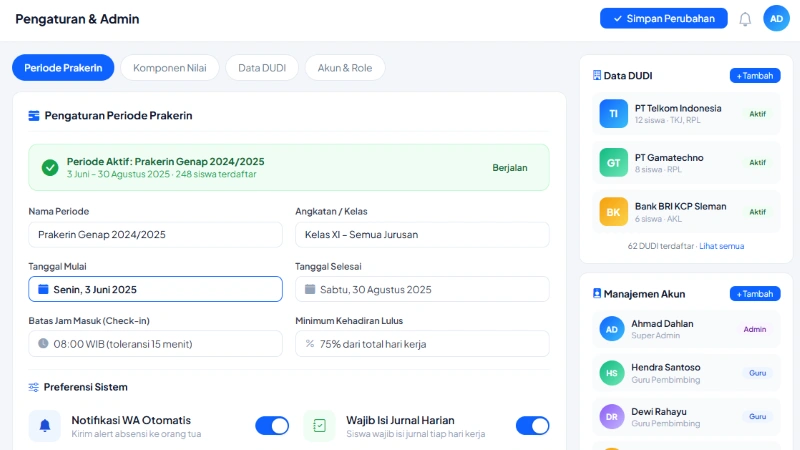
Task: Switch to the Data DUDI tab
Action: [x=261, y=68]
